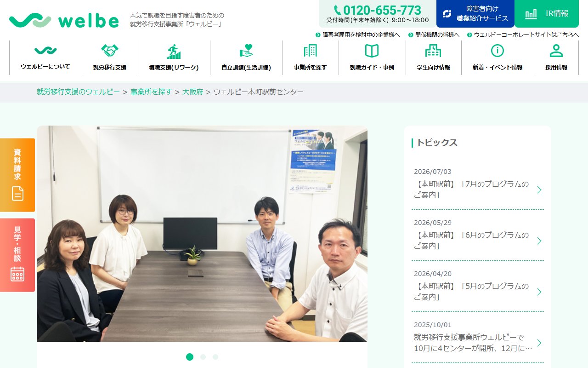This screenshot has width=588, height=368.
Task: Click chevron next to 6月のプログラム topic
Action: [x=539, y=241]
